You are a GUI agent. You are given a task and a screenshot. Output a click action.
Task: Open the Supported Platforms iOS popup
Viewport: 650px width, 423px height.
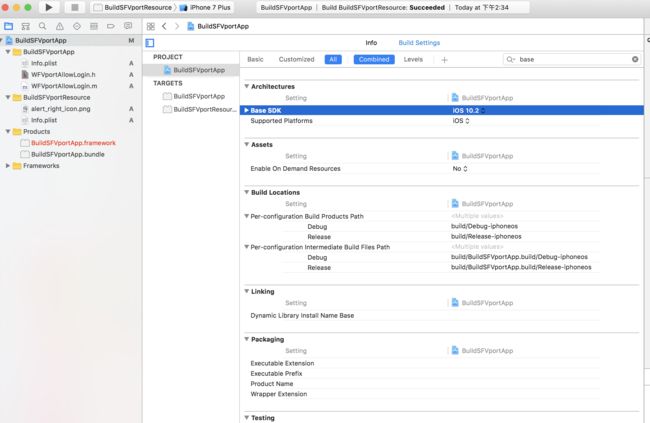(x=461, y=121)
